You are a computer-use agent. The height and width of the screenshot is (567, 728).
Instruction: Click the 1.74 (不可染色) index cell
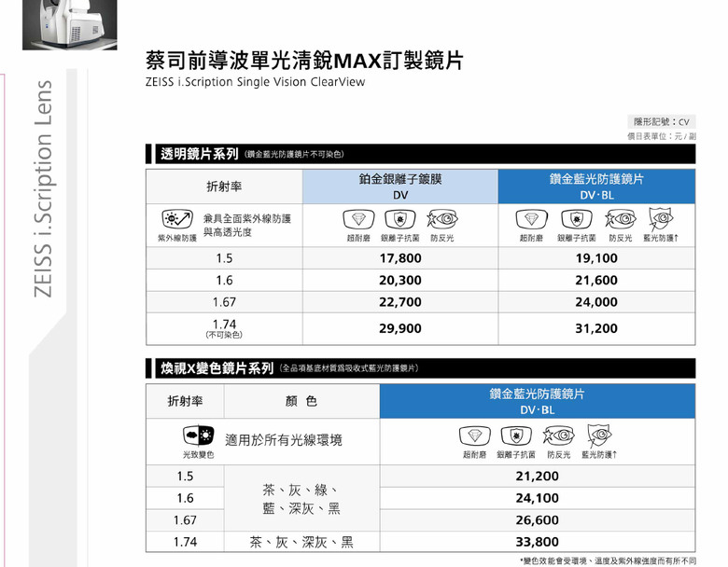[224, 328]
